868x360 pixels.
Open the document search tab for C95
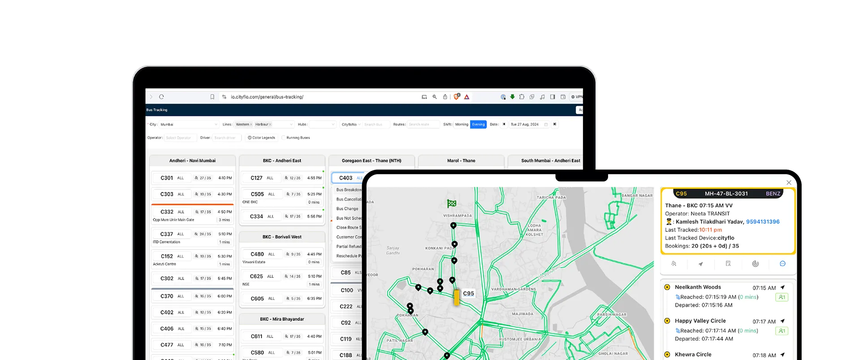(x=728, y=264)
